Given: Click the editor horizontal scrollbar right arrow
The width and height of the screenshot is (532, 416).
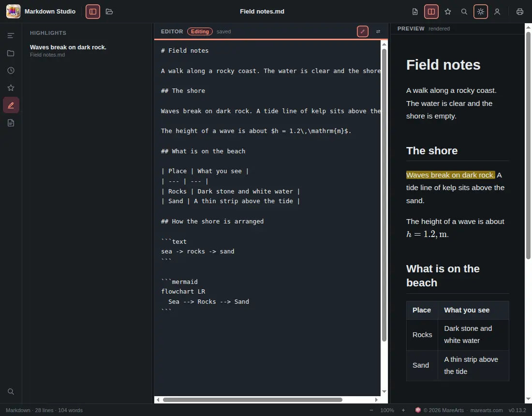Looking at the screenshot, I should click(376, 400).
